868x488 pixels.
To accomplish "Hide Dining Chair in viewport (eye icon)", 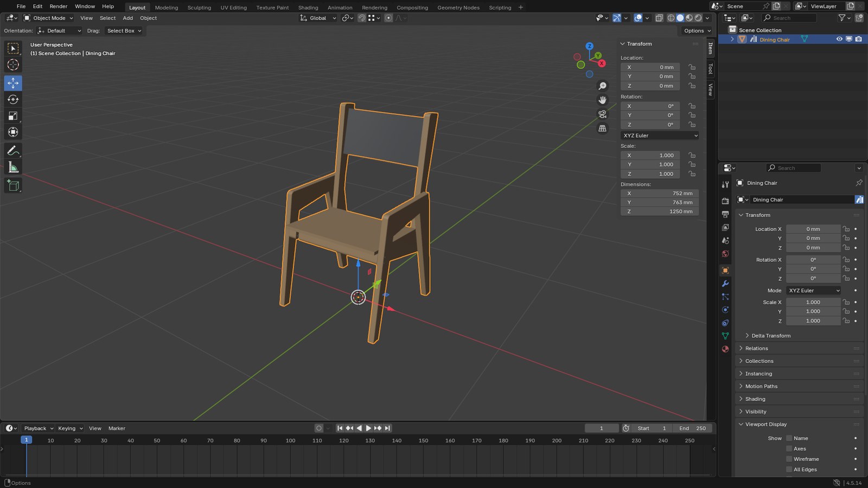I will coord(839,39).
